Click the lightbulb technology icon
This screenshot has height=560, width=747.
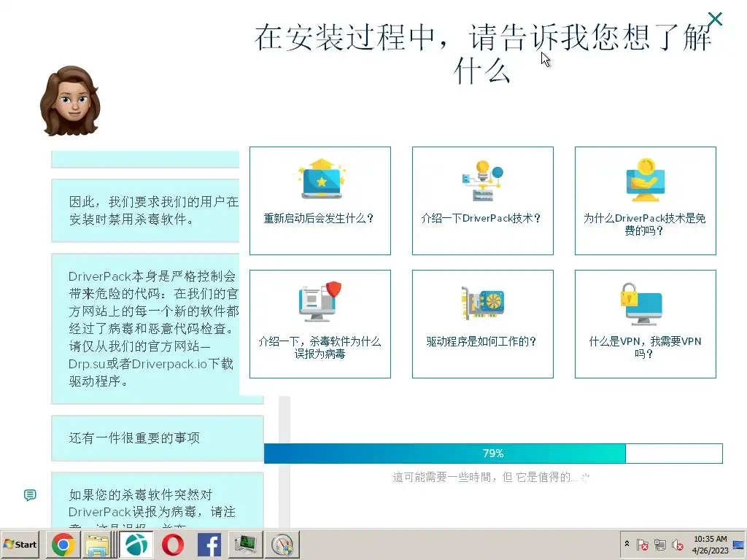[x=483, y=180]
